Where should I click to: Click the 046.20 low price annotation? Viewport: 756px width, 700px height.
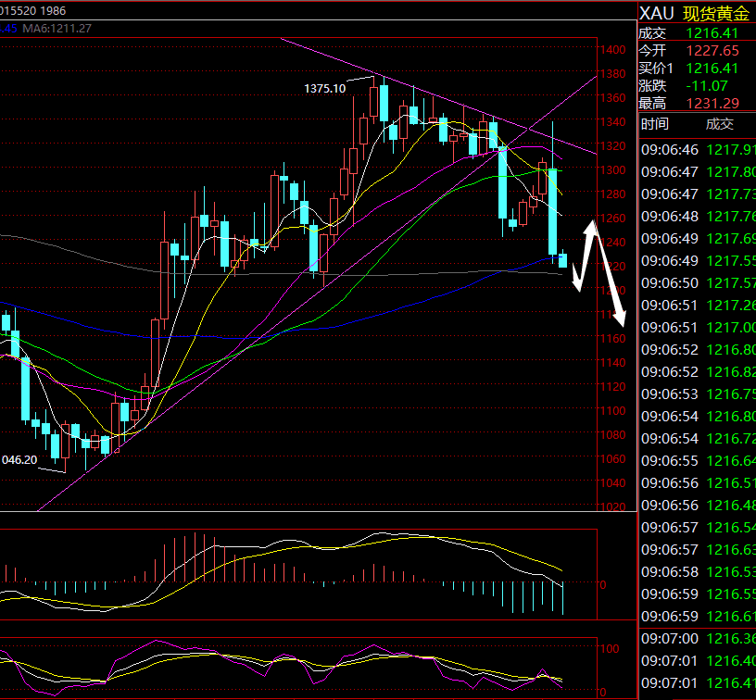tap(19, 459)
